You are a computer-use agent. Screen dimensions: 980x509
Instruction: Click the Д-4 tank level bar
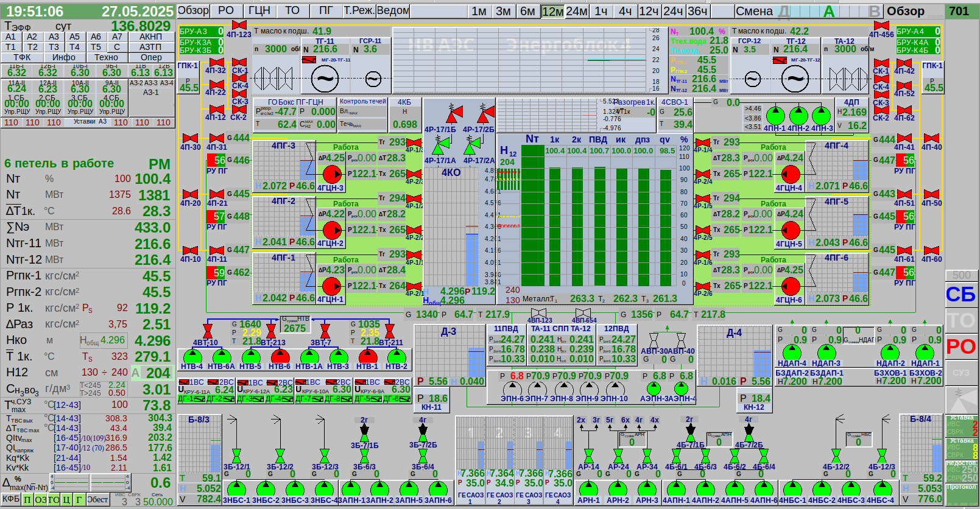[x=763, y=364]
